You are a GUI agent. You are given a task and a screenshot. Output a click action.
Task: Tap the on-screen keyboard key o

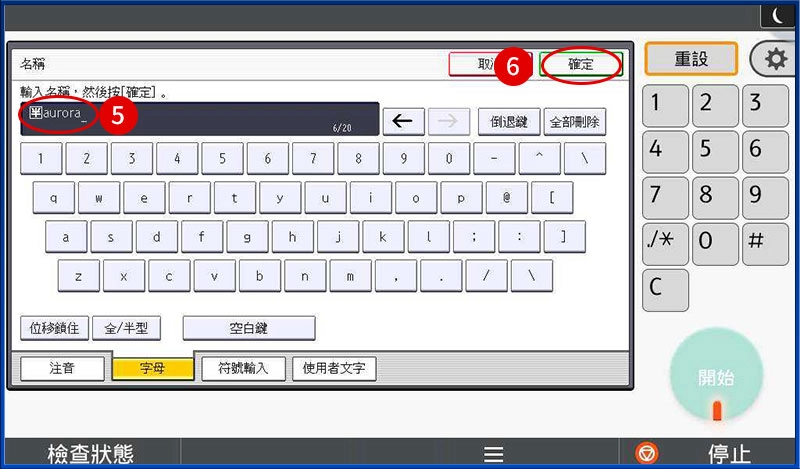coord(416,198)
